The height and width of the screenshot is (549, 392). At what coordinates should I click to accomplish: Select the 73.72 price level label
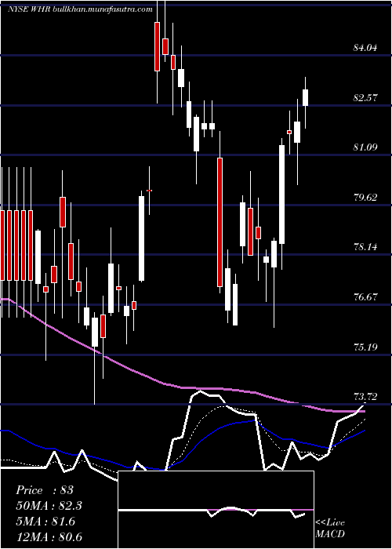[365, 396]
